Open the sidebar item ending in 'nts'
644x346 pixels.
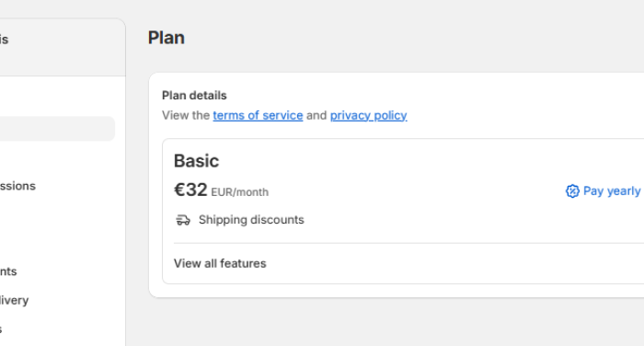coord(8,271)
